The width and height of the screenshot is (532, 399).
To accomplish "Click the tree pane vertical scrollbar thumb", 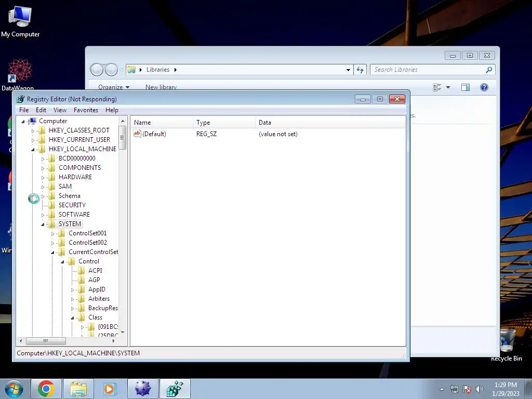I will [x=122, y=138].
